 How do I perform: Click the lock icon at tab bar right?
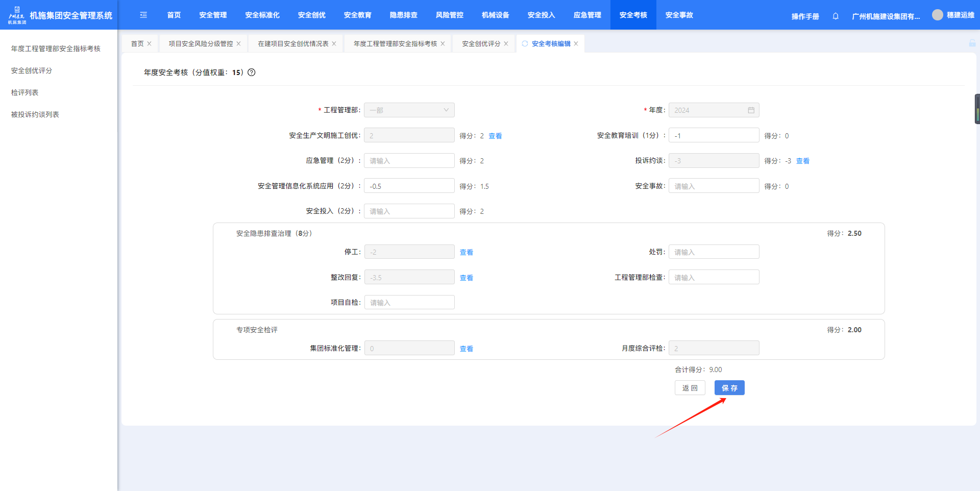pos(972,43)
